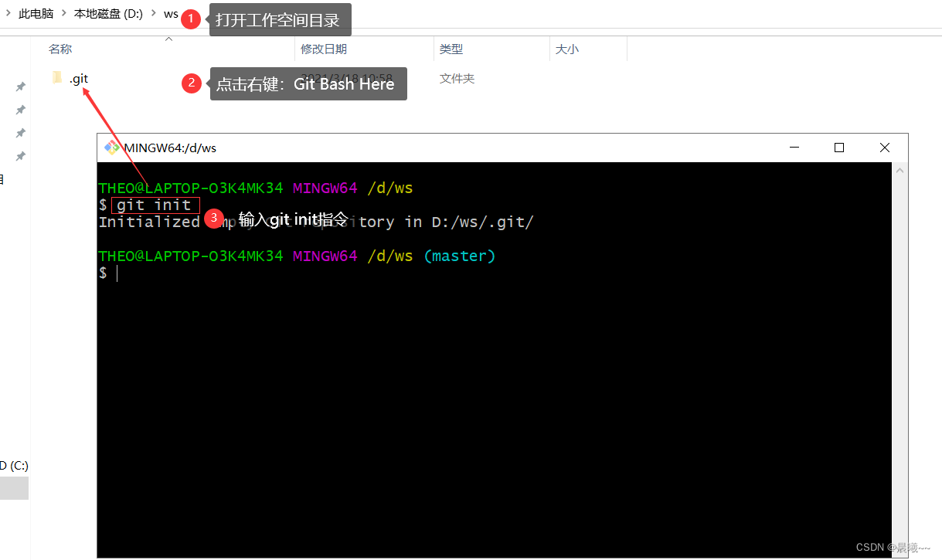
Task: Click the ws breadcrumb segment
Action: pyautogui.click(x=171, y=14)
